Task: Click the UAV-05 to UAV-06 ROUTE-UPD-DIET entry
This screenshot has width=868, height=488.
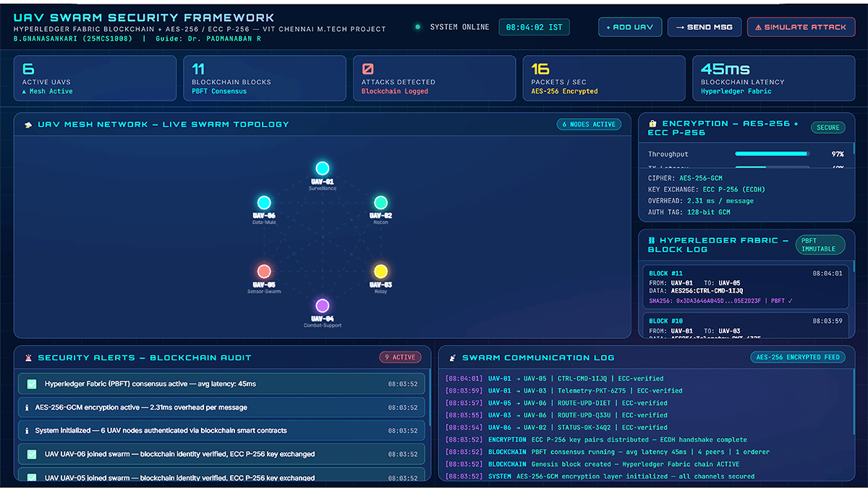Action: point(556,403)
